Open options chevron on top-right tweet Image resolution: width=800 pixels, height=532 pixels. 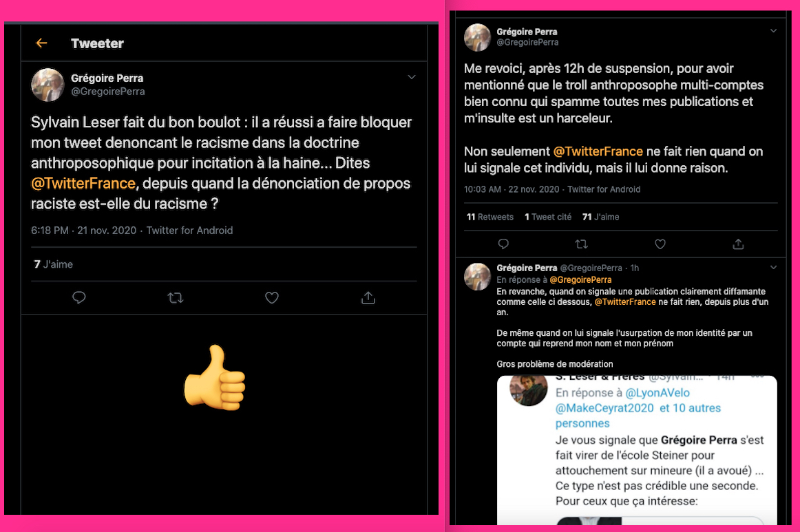(x=773, y=30)
